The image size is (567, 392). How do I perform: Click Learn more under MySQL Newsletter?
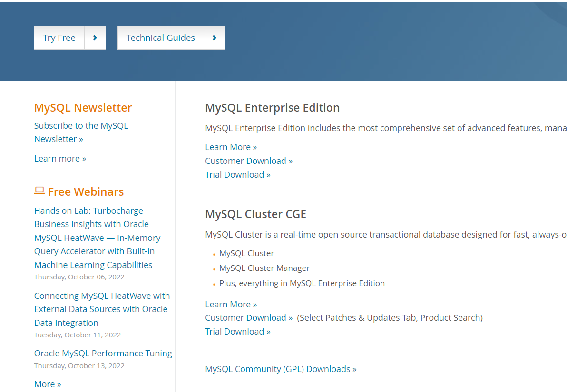click(60, 159)
